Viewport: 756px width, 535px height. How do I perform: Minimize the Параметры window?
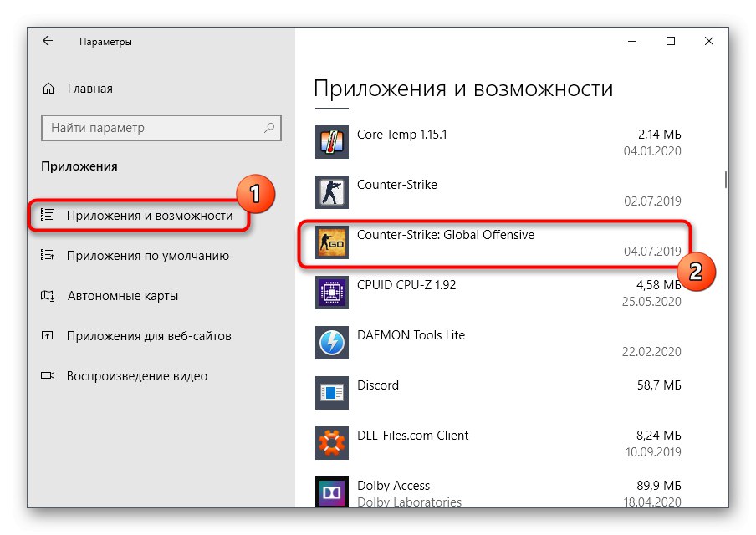pyautogui.click(x=632, y=42)
